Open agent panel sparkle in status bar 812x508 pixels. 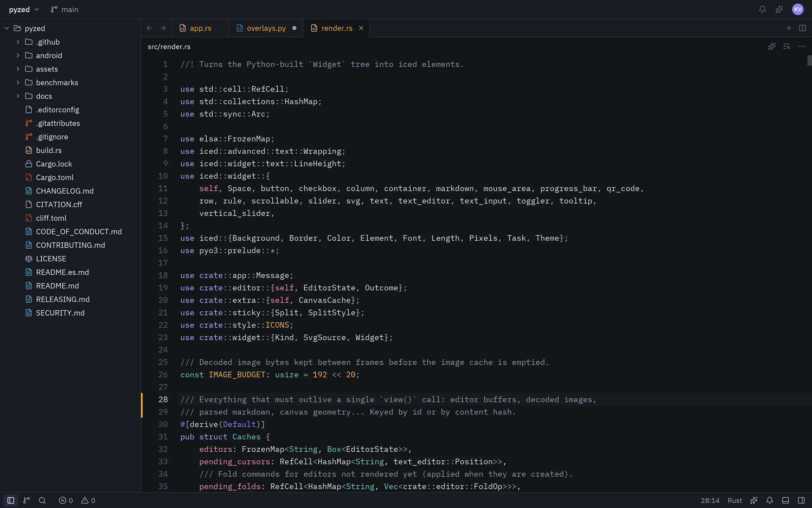754,500
